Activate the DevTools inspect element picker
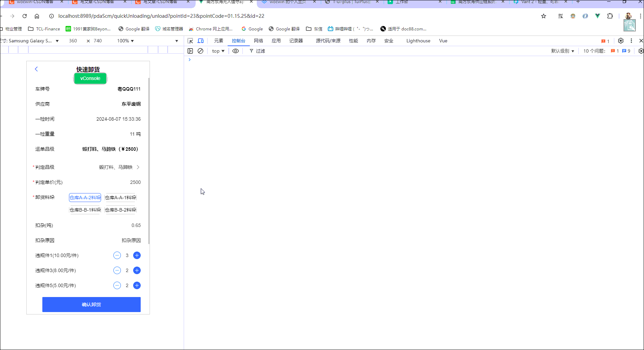644x350 pixels. point(190,41)
